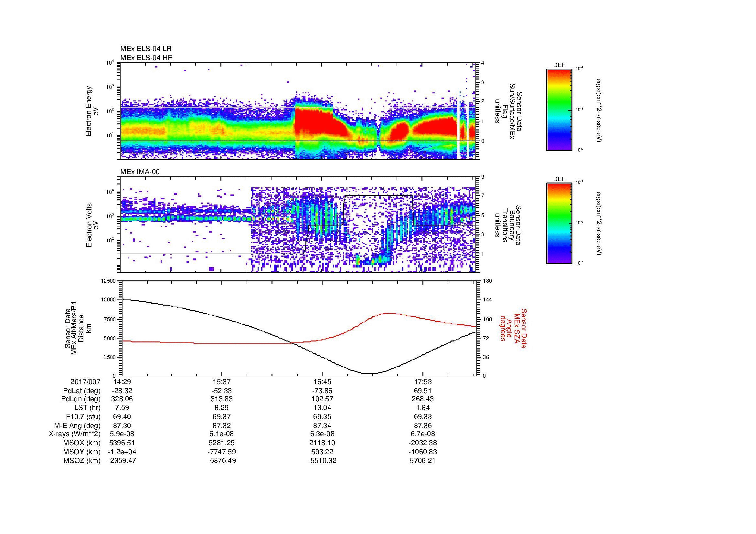
Task: Click the 'MEx ELS-04 HR' plot title
Action: 146,58
